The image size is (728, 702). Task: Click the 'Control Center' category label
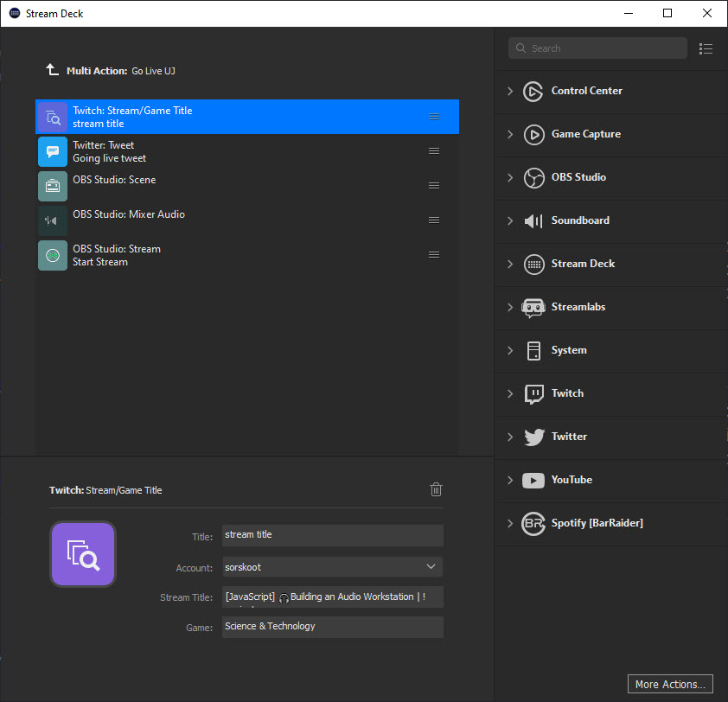pyautogui.click(x=586, y=91)
